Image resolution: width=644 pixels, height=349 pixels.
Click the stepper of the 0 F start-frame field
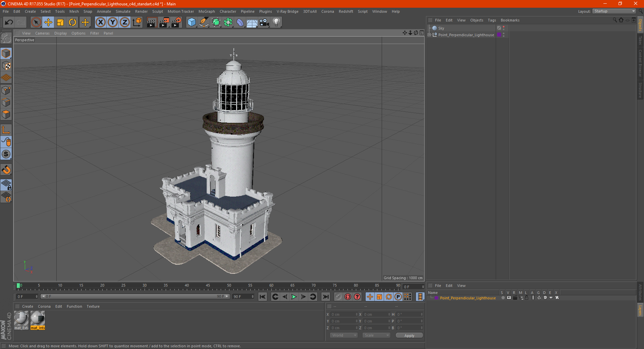(x=37, y=297)
